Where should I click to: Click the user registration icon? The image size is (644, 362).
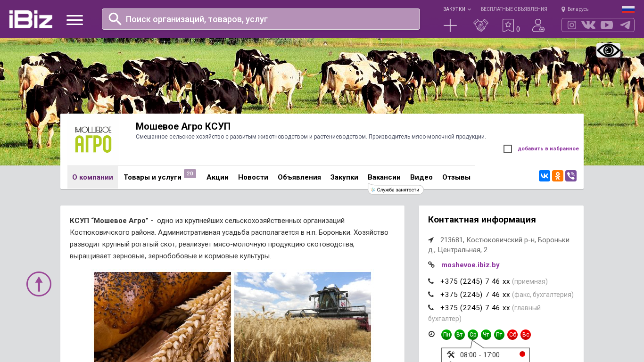538,25
